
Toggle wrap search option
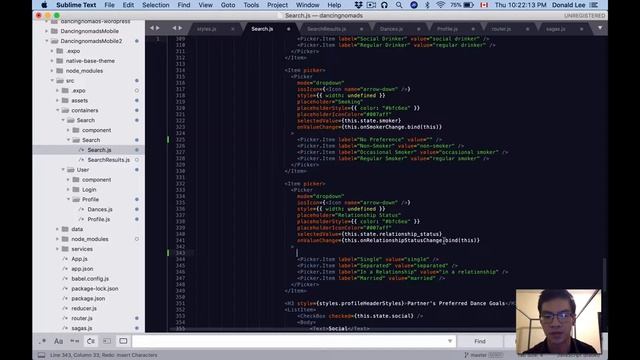click(x=91, y=341)
